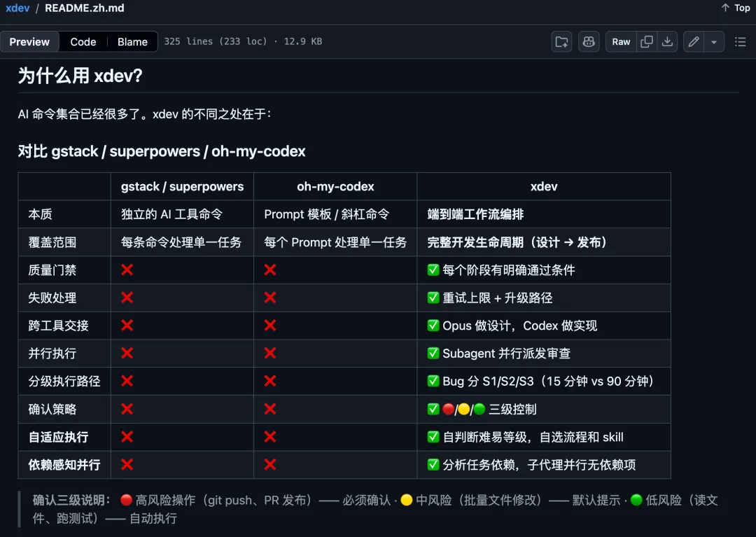
Task: Click the up arrow beside Top
Action: (x=725, y=8)
